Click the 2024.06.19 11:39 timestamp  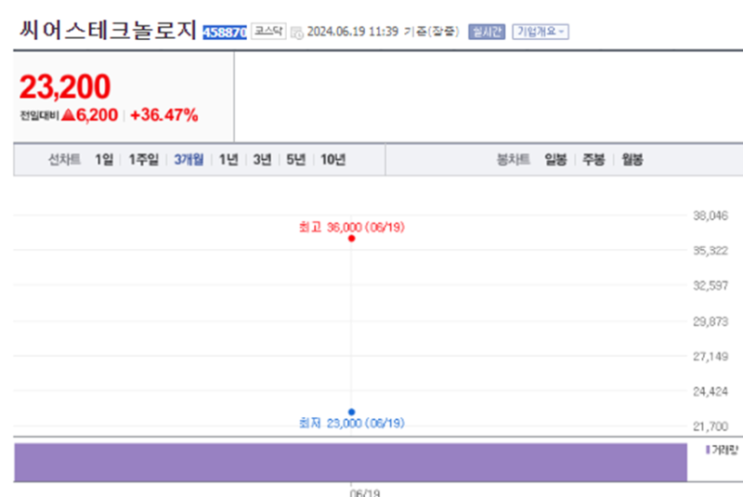pos(353,32)
